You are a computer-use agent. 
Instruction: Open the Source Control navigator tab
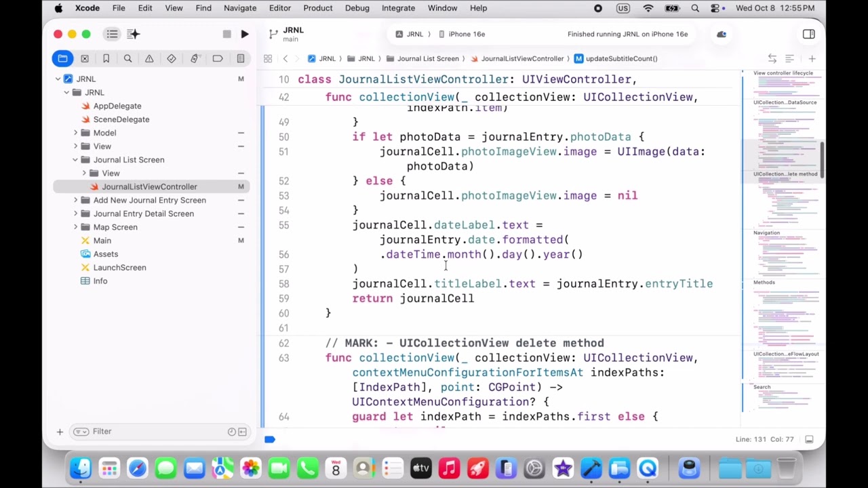pos(85,58)
